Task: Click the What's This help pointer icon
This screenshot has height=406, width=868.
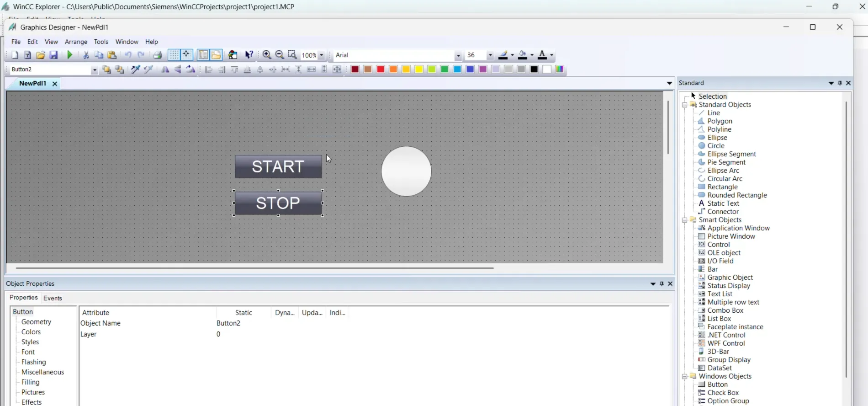Action: (x=249, y=55)
